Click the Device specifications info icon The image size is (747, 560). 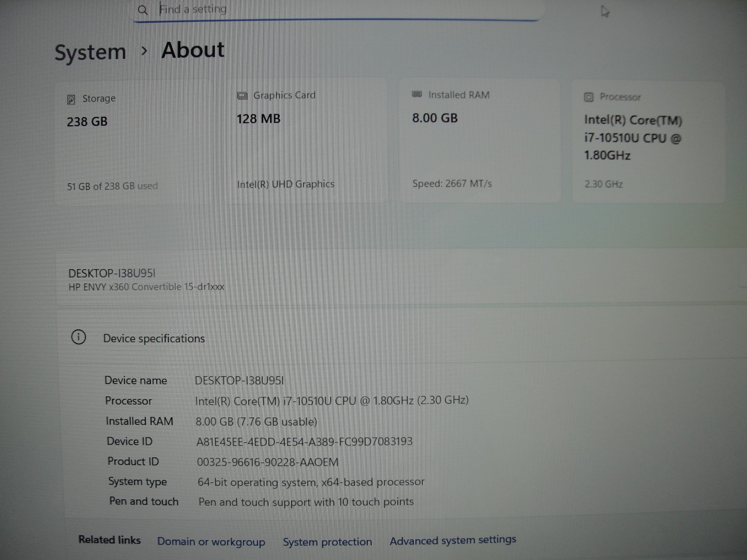point(78,337)
